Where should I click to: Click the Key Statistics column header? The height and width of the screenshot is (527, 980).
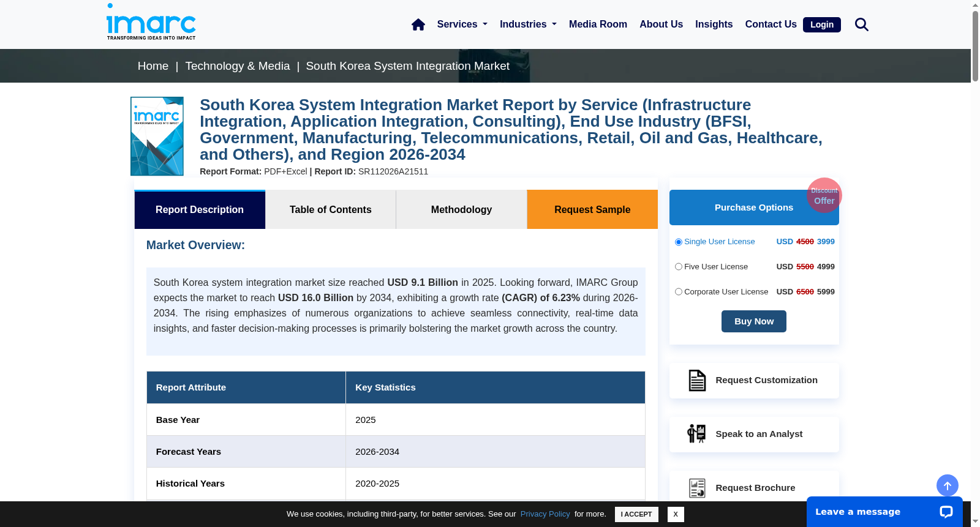click(496, 387)
